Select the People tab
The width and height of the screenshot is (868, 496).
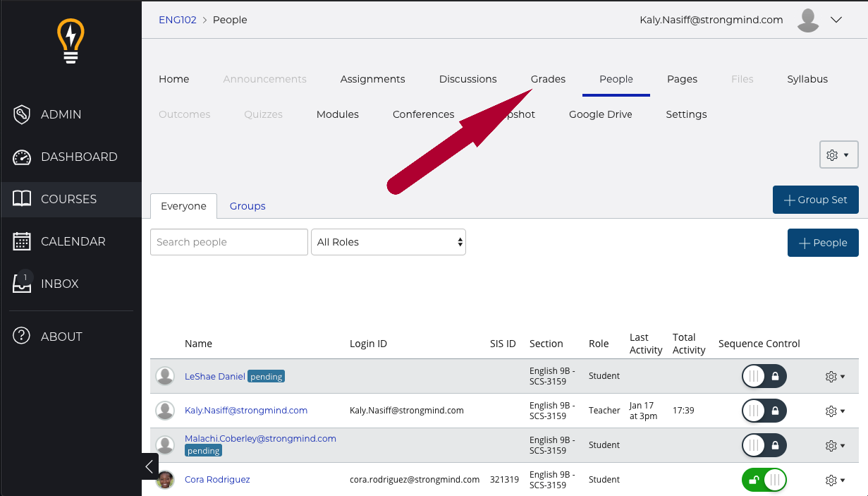616,79
